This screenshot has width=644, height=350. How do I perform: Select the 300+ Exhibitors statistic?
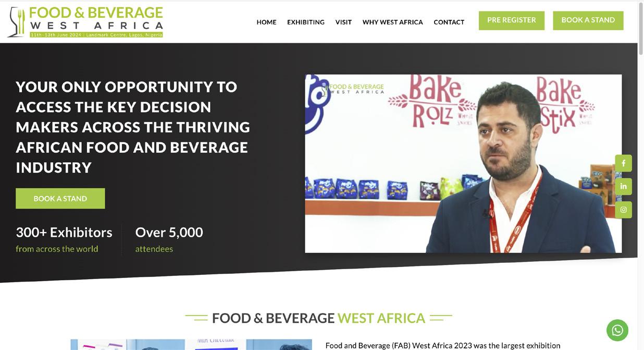pyautogui.click(x=64, y=239)
